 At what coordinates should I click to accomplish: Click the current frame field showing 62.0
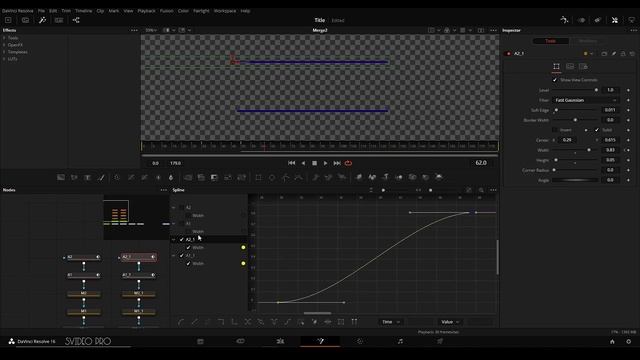click(481, 162)
